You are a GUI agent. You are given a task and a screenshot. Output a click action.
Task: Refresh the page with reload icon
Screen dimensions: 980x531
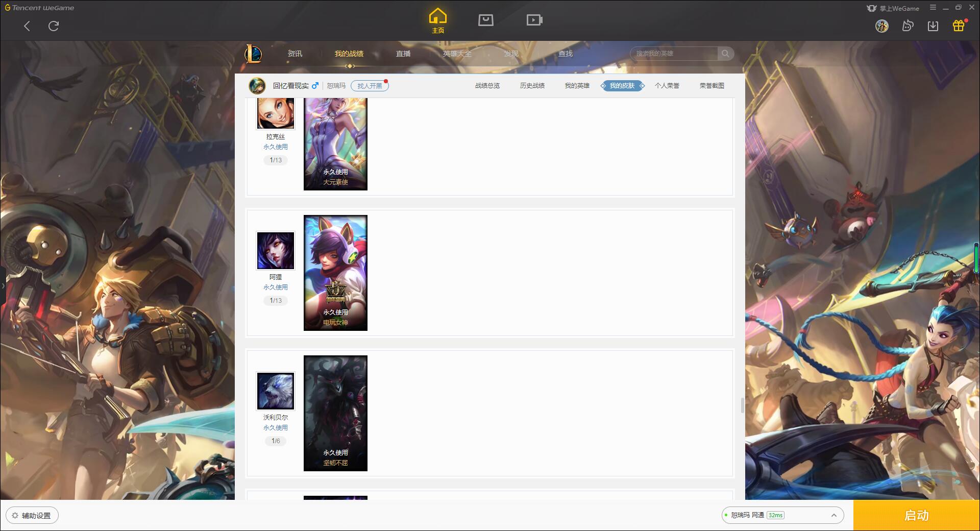point(54,26)
